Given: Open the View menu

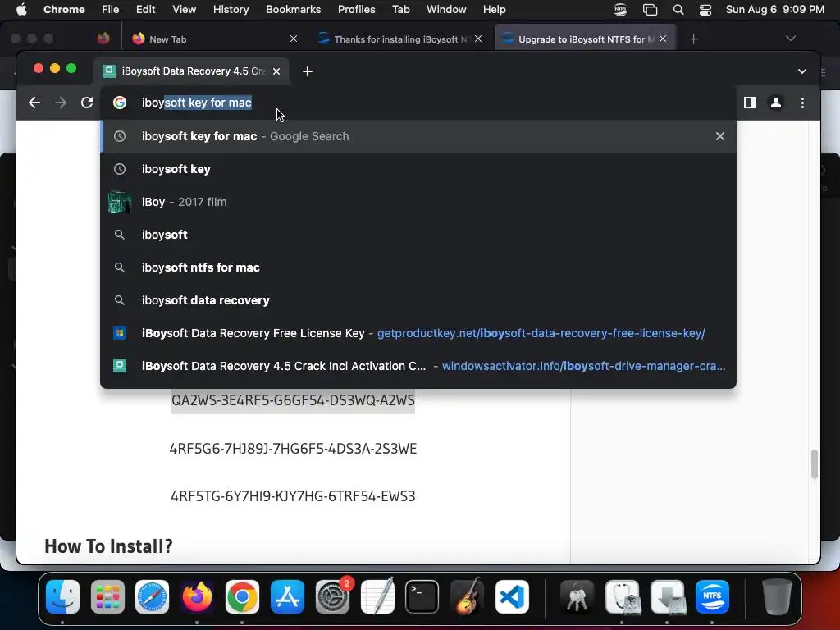Looking at the screenshot, I should [184, 9].
